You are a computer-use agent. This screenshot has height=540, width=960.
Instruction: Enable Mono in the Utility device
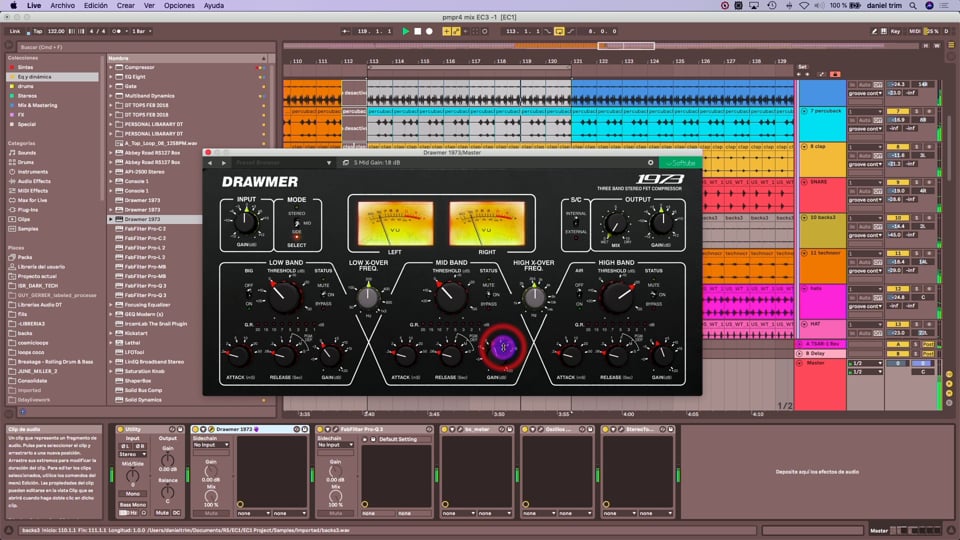tap(132, 493)
